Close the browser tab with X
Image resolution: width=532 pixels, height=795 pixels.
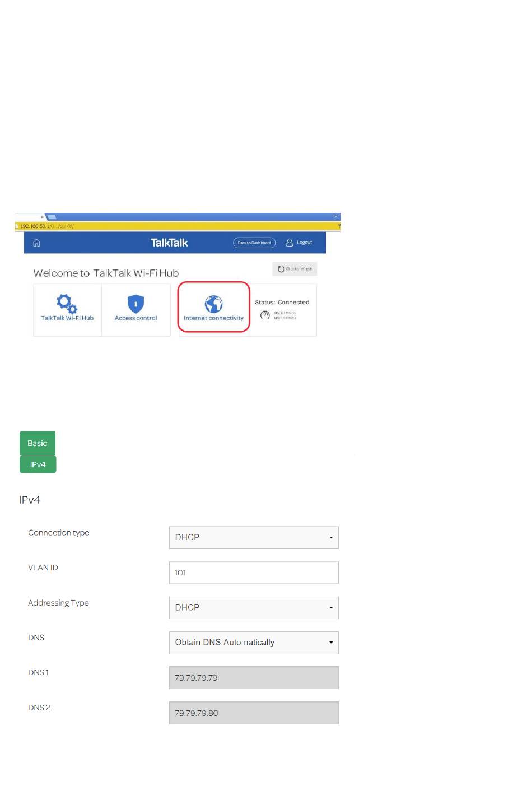point(42,217)
